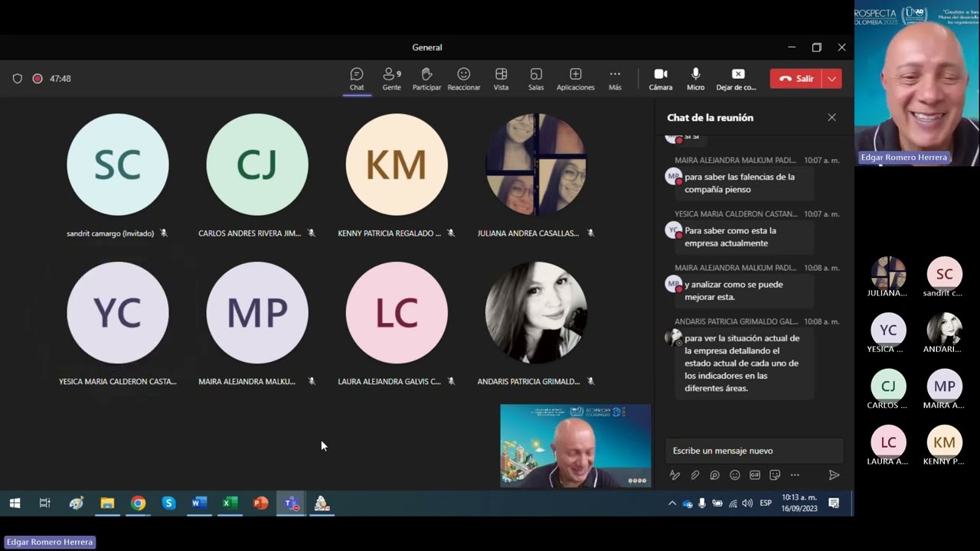Open Windows notification center

[x=834, y=503]
